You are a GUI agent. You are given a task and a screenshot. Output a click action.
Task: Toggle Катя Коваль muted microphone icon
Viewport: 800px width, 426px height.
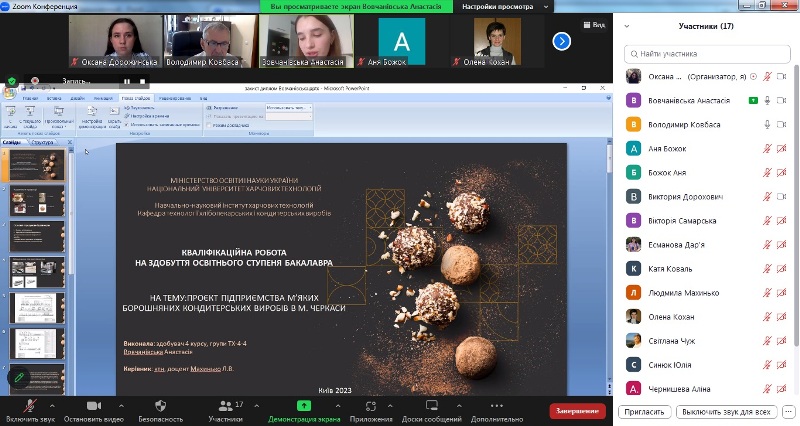click(x=767, y=268)
